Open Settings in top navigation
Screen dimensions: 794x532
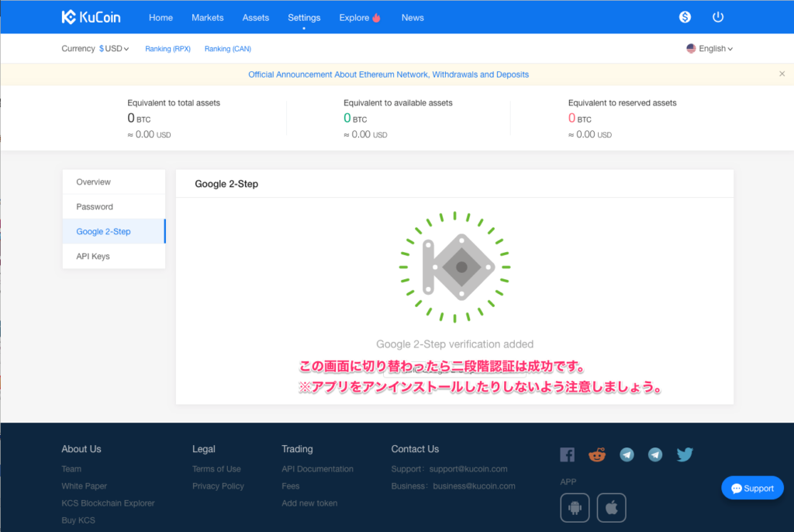point(304,18)
